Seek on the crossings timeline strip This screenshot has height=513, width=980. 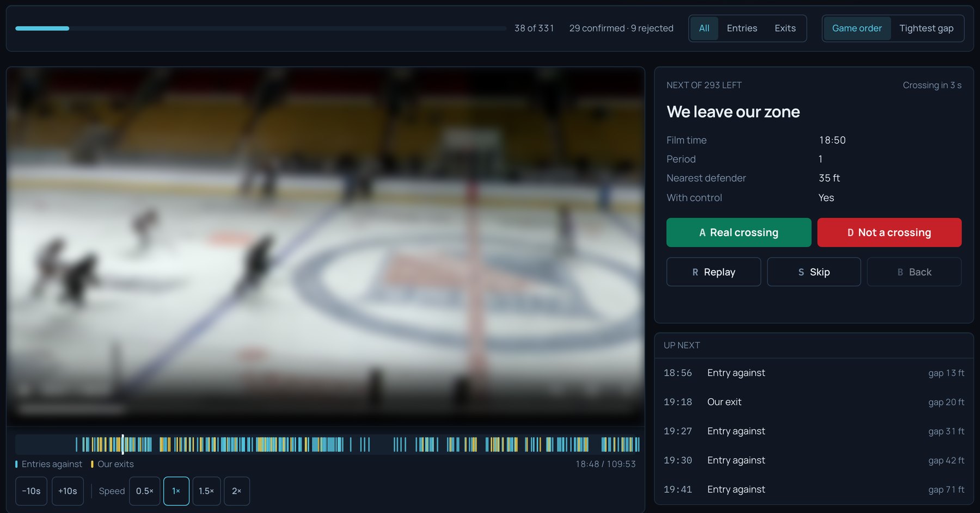pos(327,444)
